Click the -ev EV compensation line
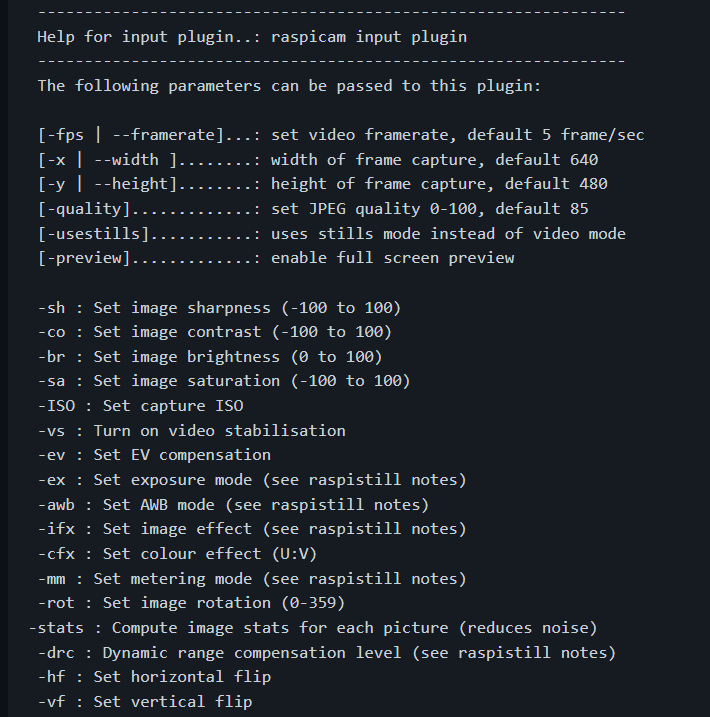This screenshot has width=710, height=717. click(x=154, y=455)
